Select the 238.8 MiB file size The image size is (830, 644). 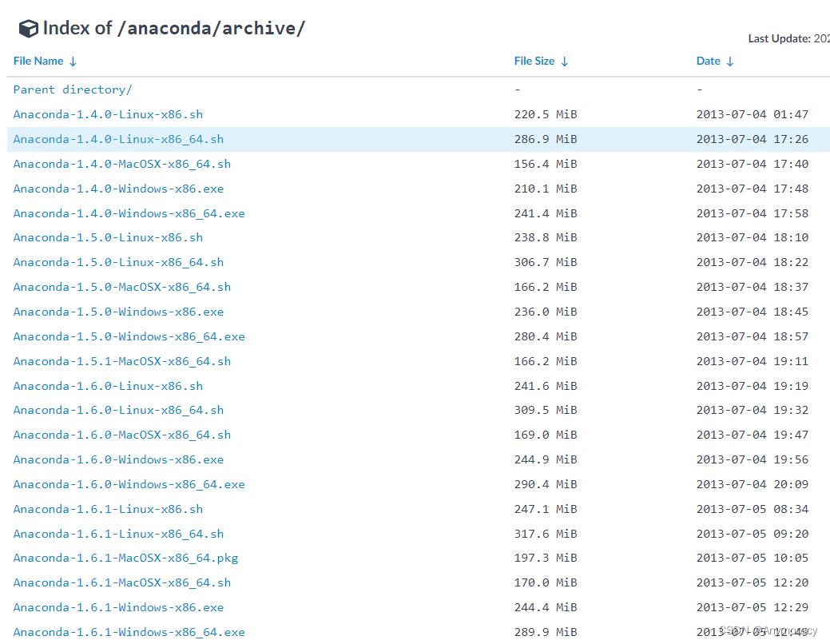[x=546, y=237]
